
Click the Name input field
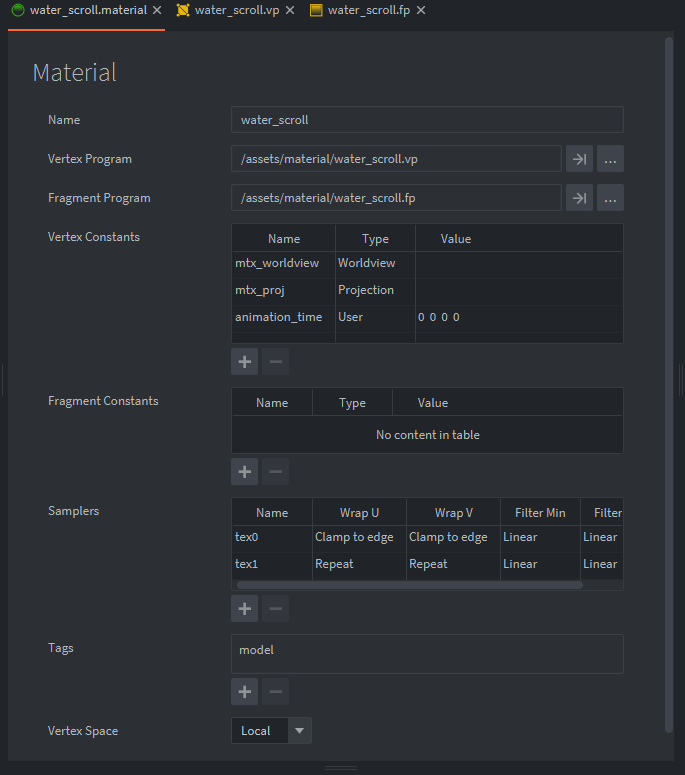coord(427,120)
